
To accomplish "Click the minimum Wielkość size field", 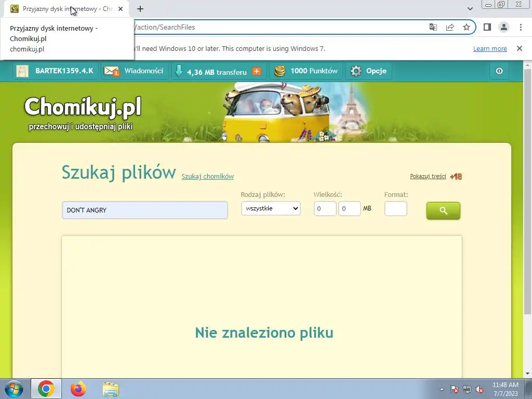I will coord(325,209).
